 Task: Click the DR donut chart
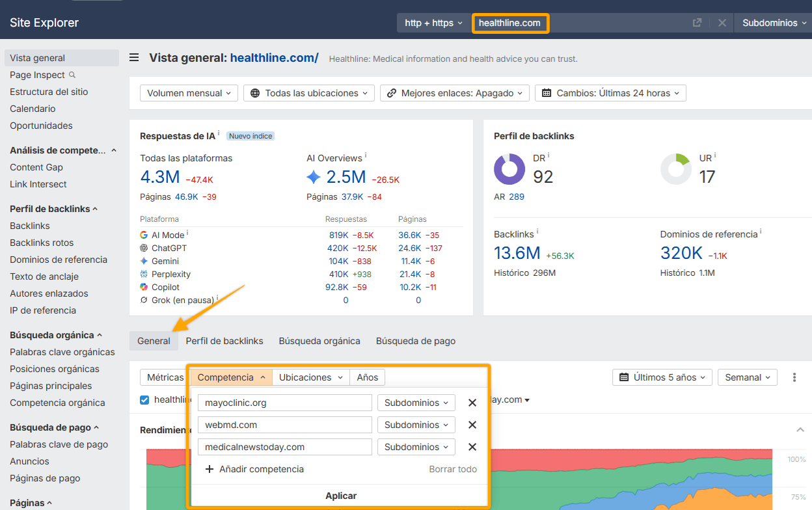(x=509, y=169)
